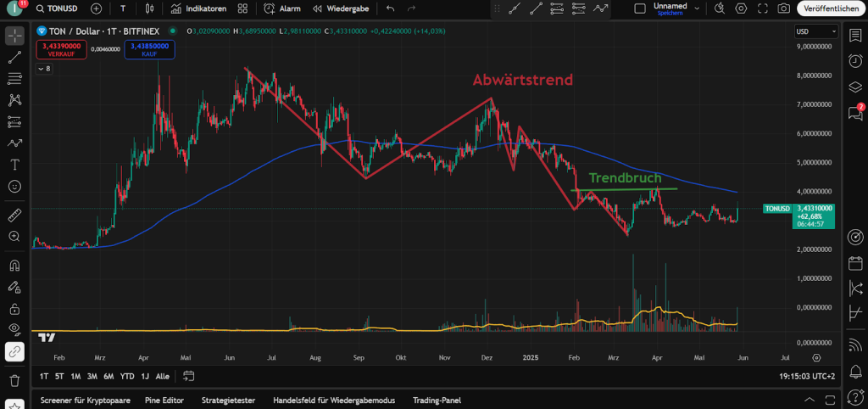The image size is (868, 409).
Task: Open the notifications bell
Action: coord(855,371)
